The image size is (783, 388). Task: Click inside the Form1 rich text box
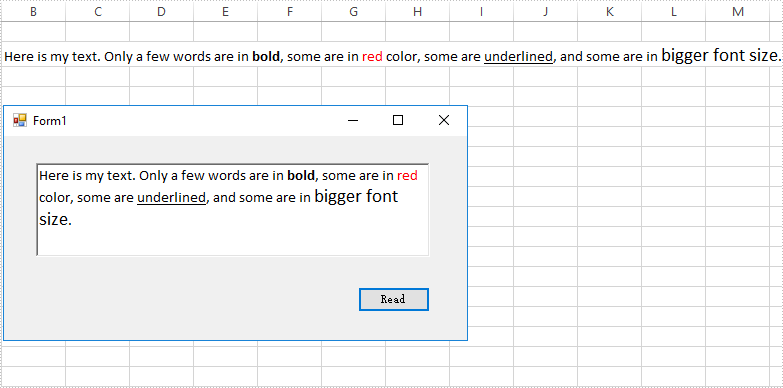233,210
